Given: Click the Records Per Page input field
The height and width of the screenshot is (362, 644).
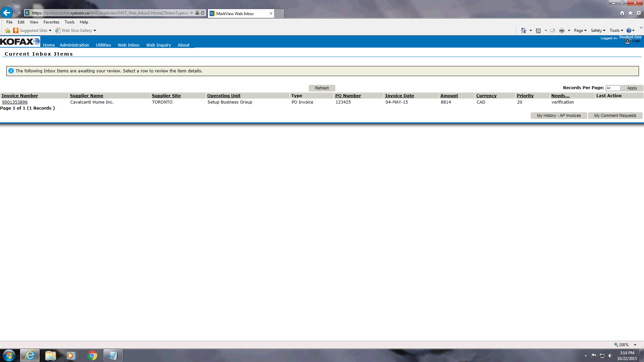Looking at the screenshot, I should 612,88.
